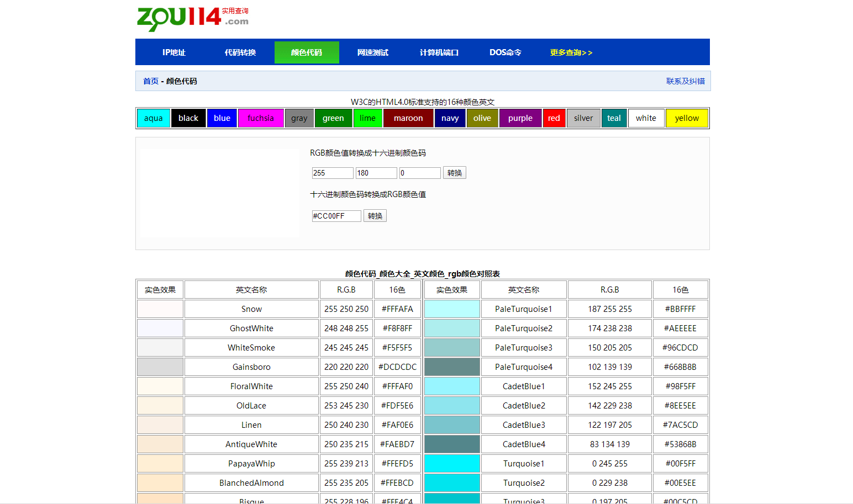Viewport: 853px width, 504px height.
Task: Focus the blue value field containing 0
Action: tap(420, 173)
